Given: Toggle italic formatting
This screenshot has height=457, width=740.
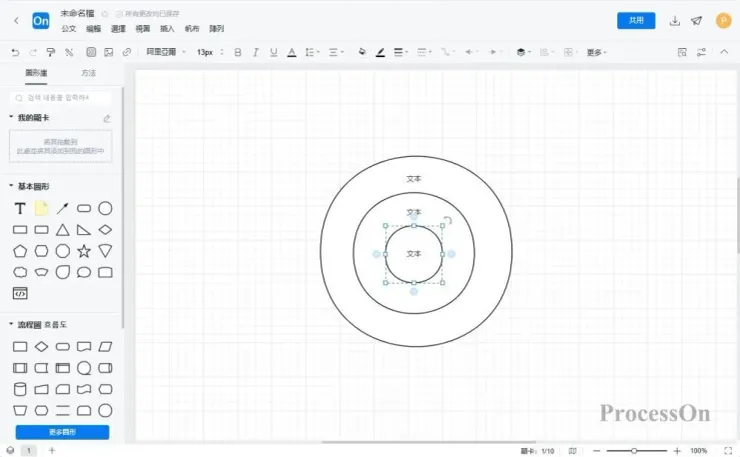Looking at the screenshot, I should [255, 52].
